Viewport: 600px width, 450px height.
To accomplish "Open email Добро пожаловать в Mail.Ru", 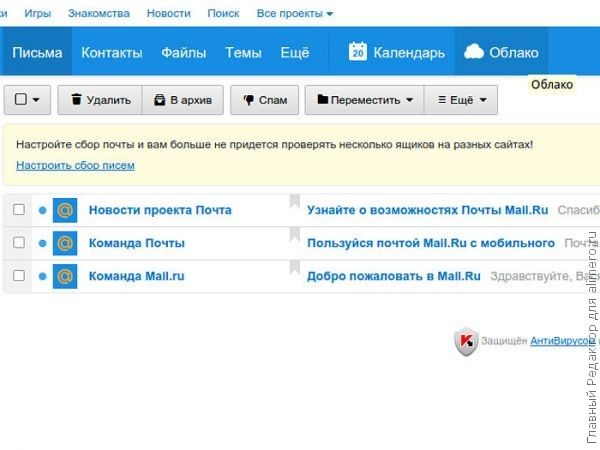I will tap(394, 276).
